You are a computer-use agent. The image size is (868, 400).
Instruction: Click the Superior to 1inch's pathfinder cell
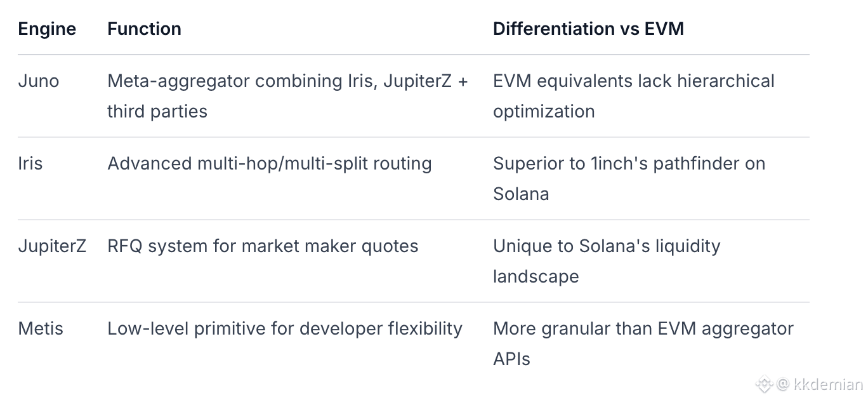coord(629,164)
